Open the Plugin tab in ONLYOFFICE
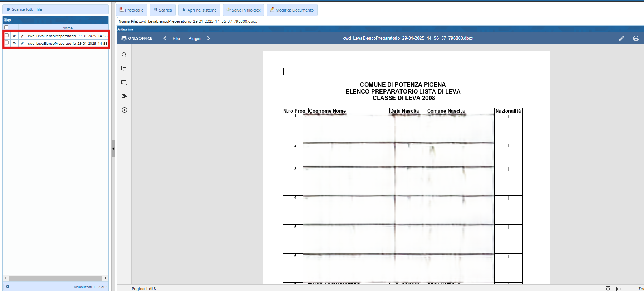 click(194, 39)
